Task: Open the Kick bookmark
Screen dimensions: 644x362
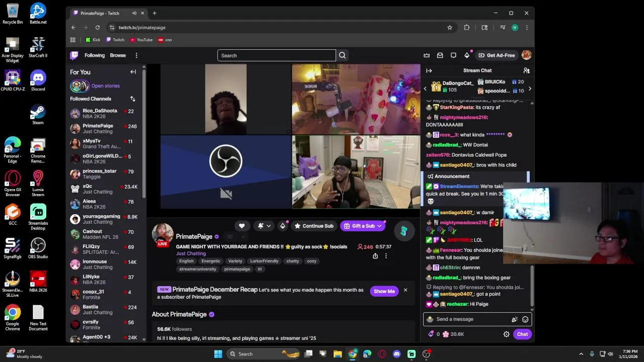Action: pyautogui.click(x=93, y=40)
